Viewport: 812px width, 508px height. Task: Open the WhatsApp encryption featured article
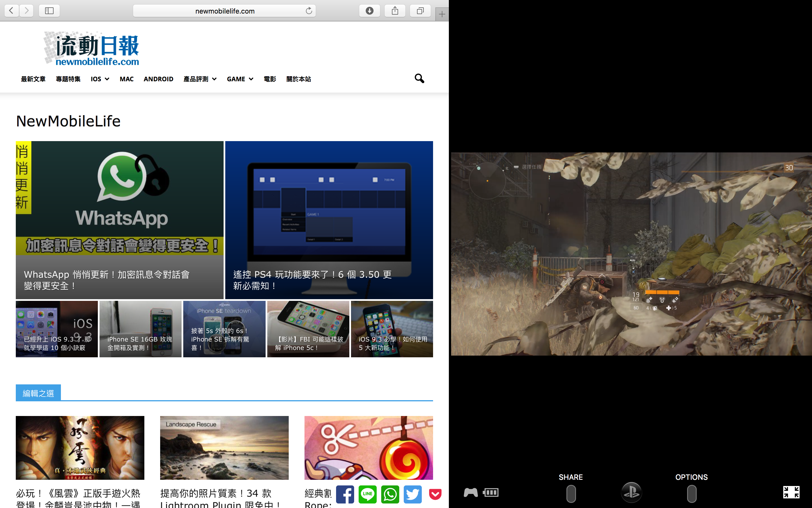pos(120,220)
